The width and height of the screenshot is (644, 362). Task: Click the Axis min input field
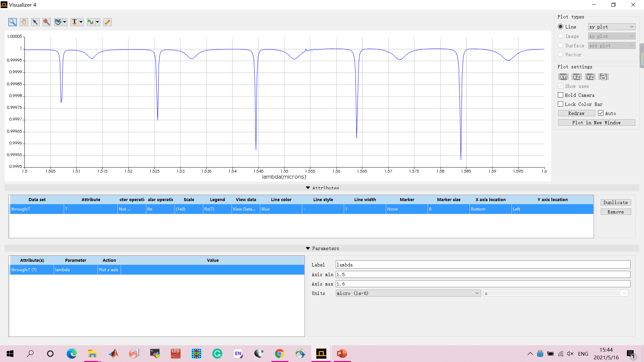pyautogui.click(x=483, y=275)
